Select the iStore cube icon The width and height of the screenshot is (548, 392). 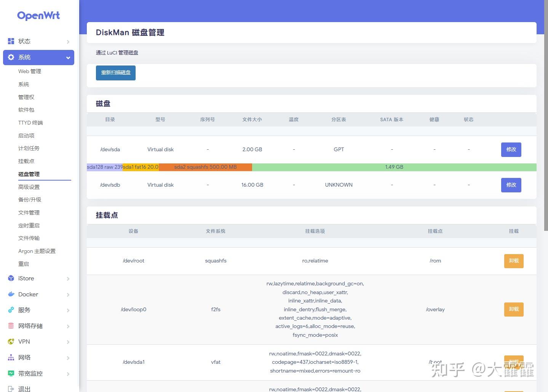pyautogui.click(x=11, y=278)
